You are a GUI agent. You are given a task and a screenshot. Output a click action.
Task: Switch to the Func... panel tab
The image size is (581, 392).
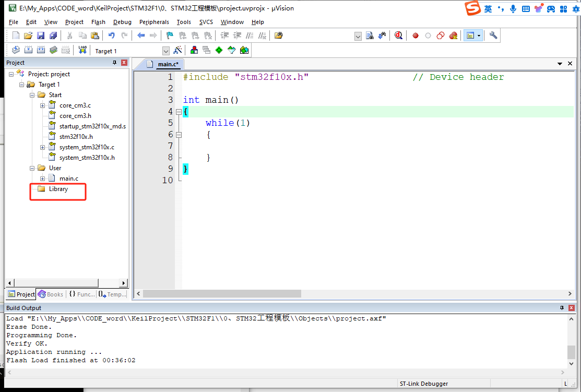pos(82,294)
